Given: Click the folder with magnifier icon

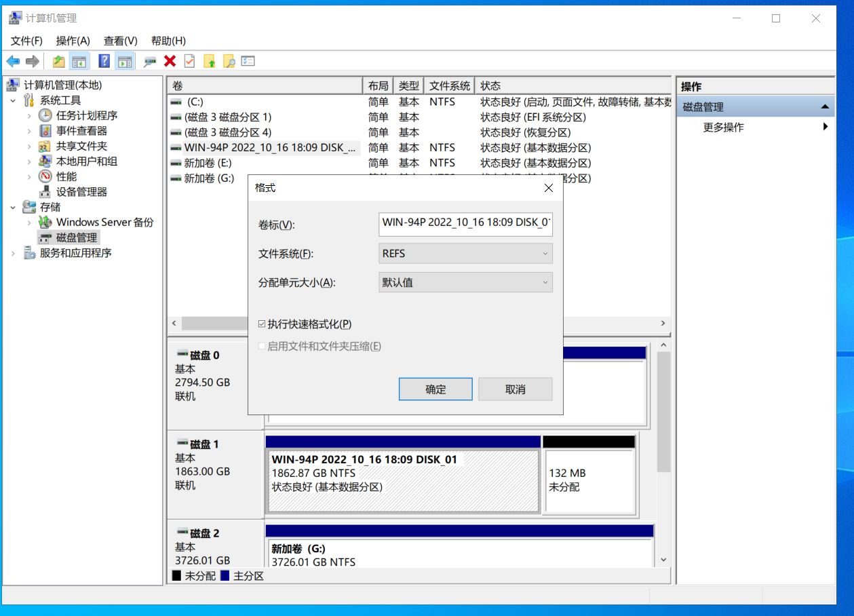Looking at the screenshot, I should (229, 61).
